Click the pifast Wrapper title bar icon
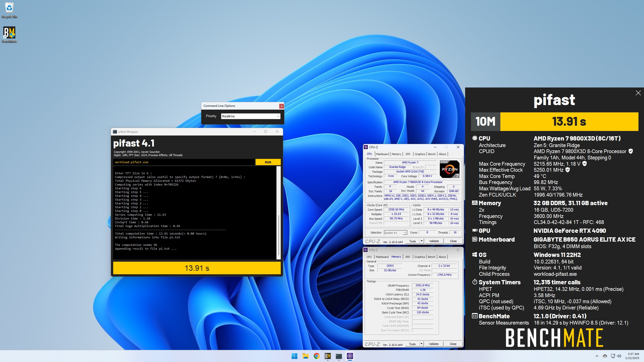Viewport: 644px width, 362px height. (115, 132)
